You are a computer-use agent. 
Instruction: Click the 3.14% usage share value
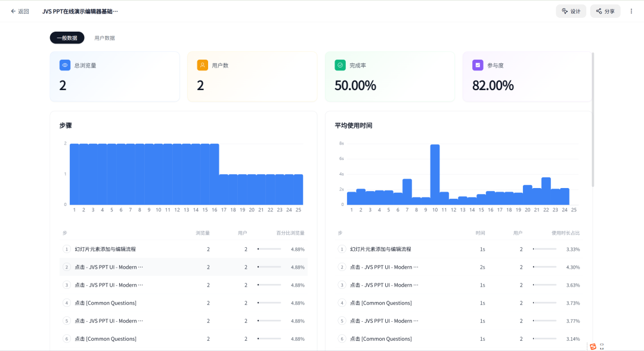(573, 339)
